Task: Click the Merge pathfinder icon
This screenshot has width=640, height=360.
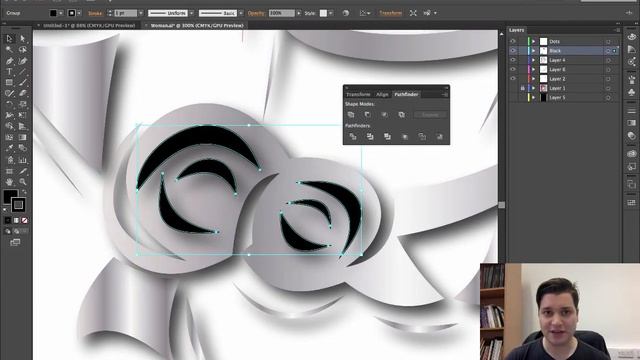Action: tap(387, 137)
